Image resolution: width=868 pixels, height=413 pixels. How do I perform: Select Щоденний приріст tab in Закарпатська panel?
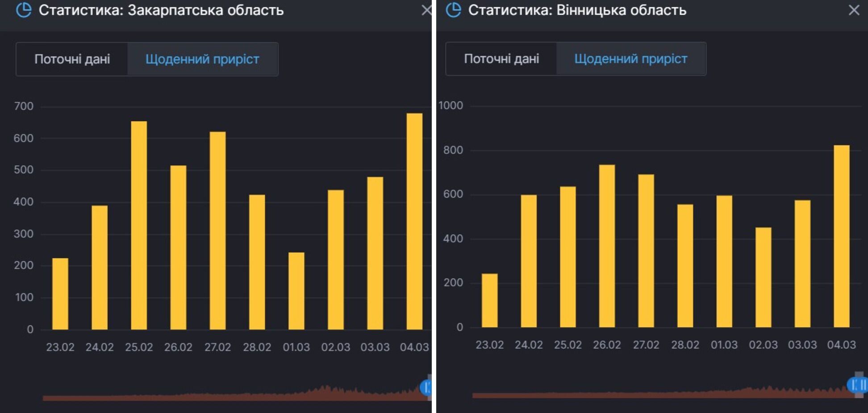click(x=202, y=59)
